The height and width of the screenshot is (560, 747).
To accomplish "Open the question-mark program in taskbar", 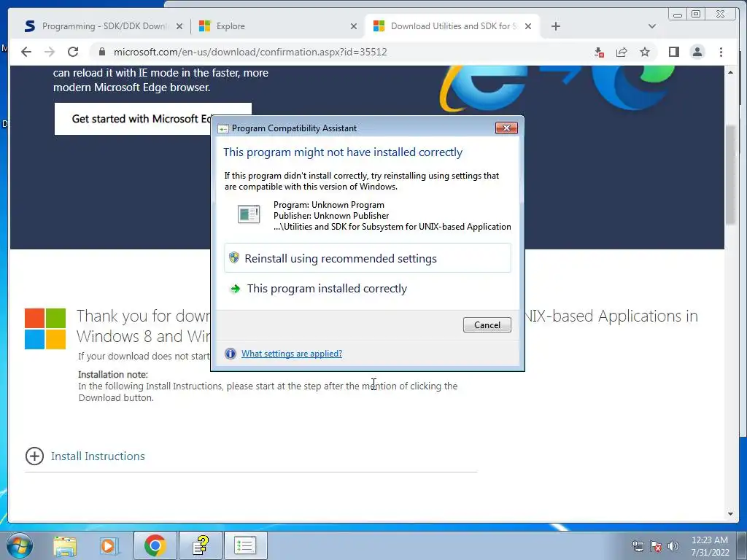I will [201, 545].
